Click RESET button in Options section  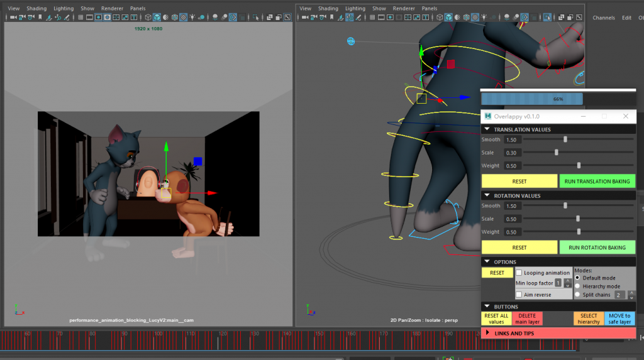[x=497, y=273]
